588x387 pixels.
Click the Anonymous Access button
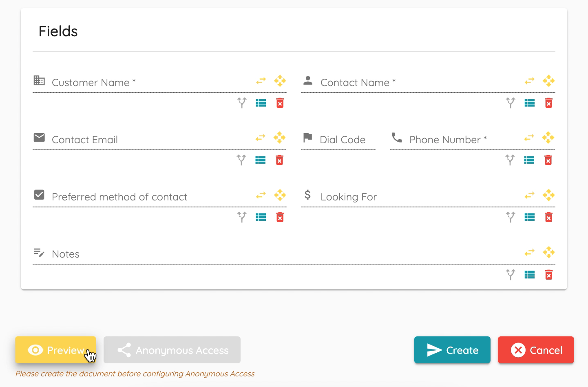point(172,350)
